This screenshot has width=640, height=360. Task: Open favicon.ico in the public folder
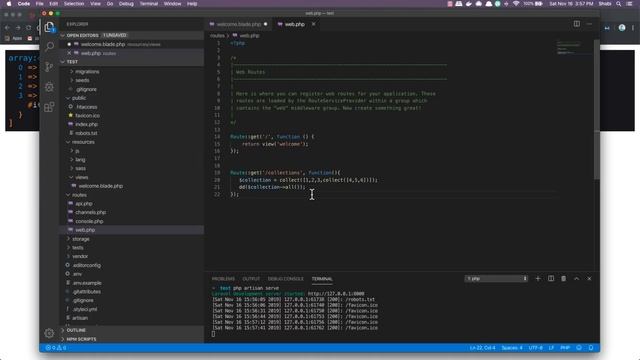(x=87, y=116)
